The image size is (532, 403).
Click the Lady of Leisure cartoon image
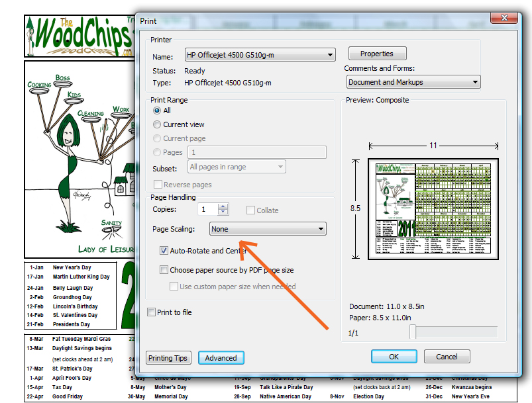(x=80, y=159)
